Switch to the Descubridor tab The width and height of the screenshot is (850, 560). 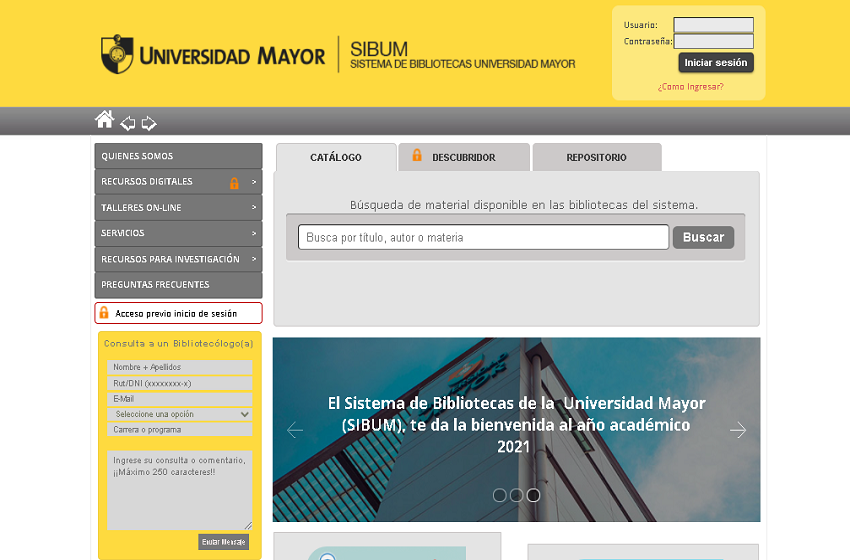coord(464,157)
